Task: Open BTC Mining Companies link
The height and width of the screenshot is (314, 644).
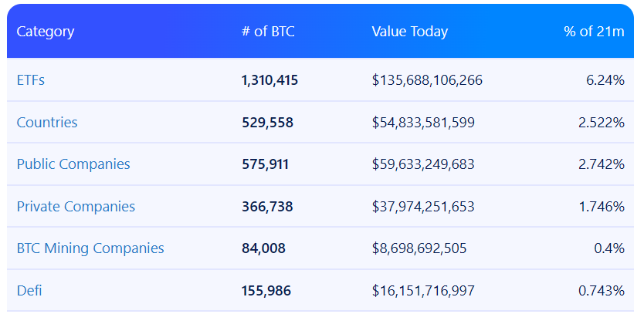Action: pyautogui.click(x=90, y=248)
